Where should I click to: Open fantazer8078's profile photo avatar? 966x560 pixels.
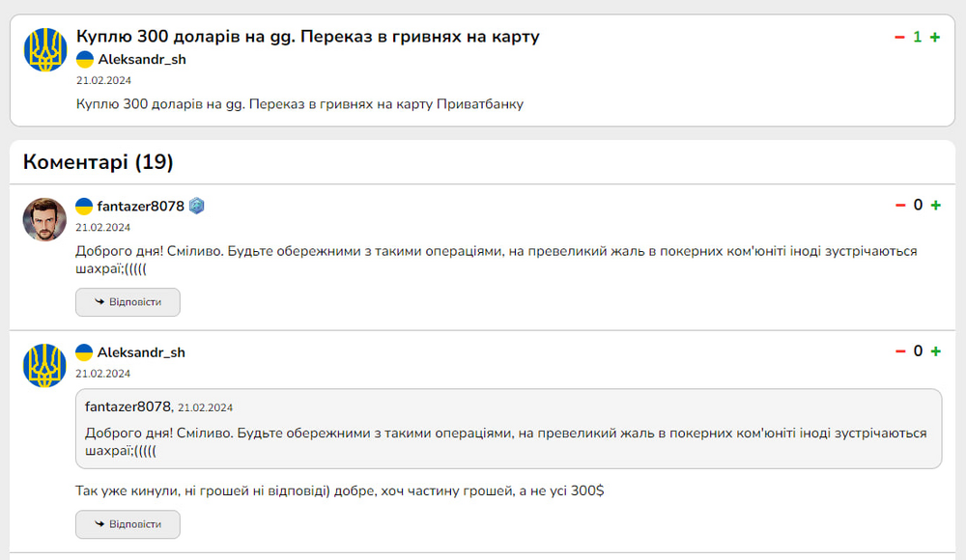tap(44, 220)
